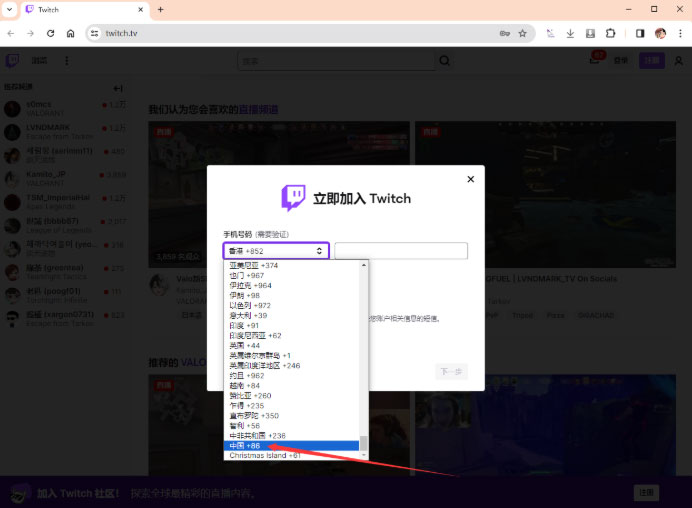This screenshot has width=692, height=508.
Task: Select 印度 +91 country code
Action: (x=291, y=326)
